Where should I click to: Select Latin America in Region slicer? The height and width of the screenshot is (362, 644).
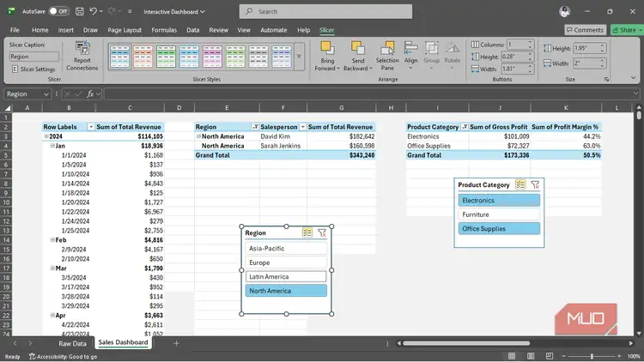[x=286, y=276]
